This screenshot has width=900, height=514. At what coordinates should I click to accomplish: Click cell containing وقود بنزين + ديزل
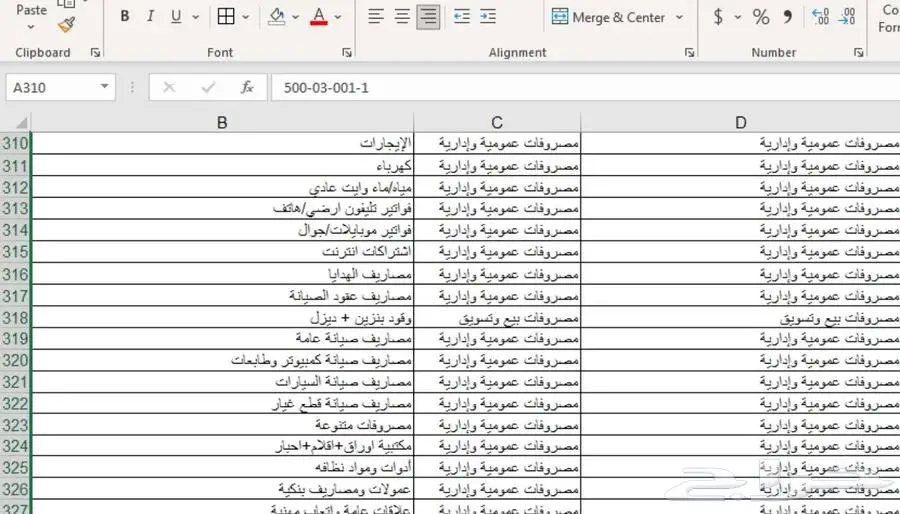(222, 317)
